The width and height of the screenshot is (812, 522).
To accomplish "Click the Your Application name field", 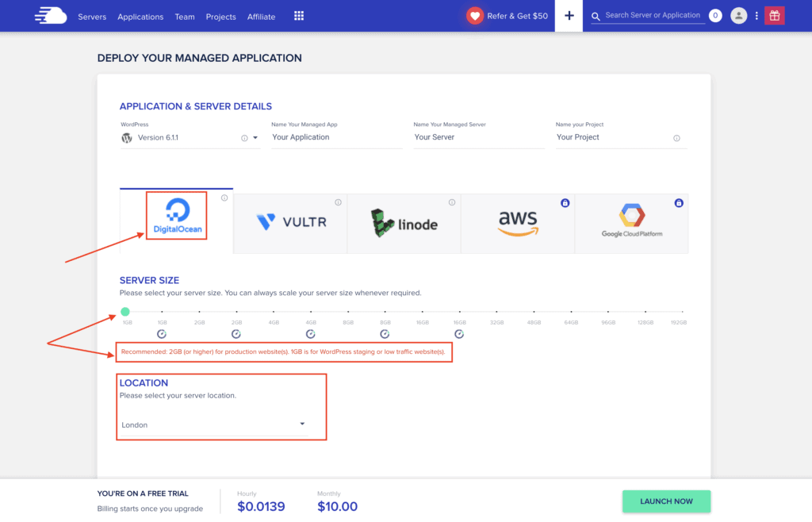I will coord(336,137).
